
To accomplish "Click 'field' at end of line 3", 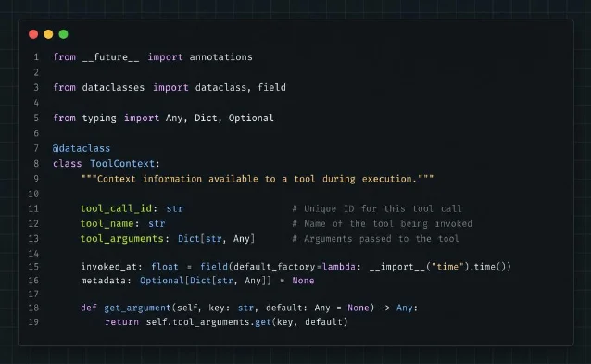I will coord(271,87).
